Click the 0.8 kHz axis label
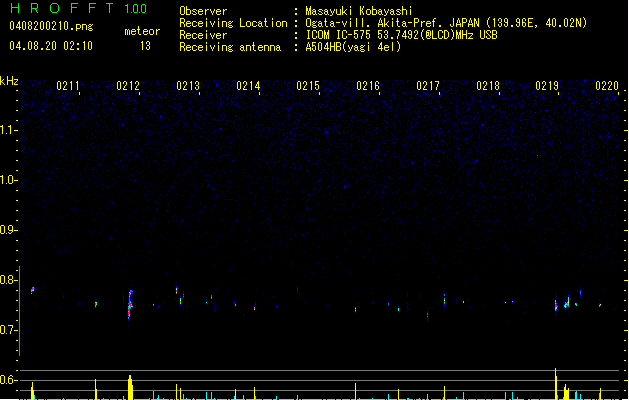Image resolution: width=629 pixels, height=400 pixels. (9, 280)
